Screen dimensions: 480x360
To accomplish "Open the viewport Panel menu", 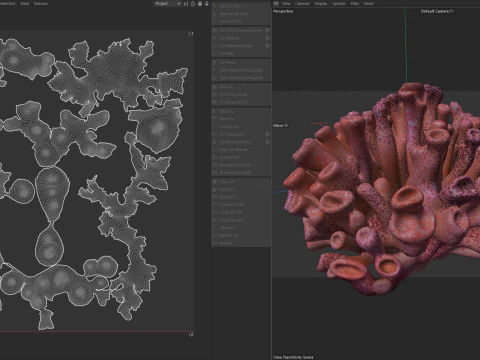I will click(368, 4).
